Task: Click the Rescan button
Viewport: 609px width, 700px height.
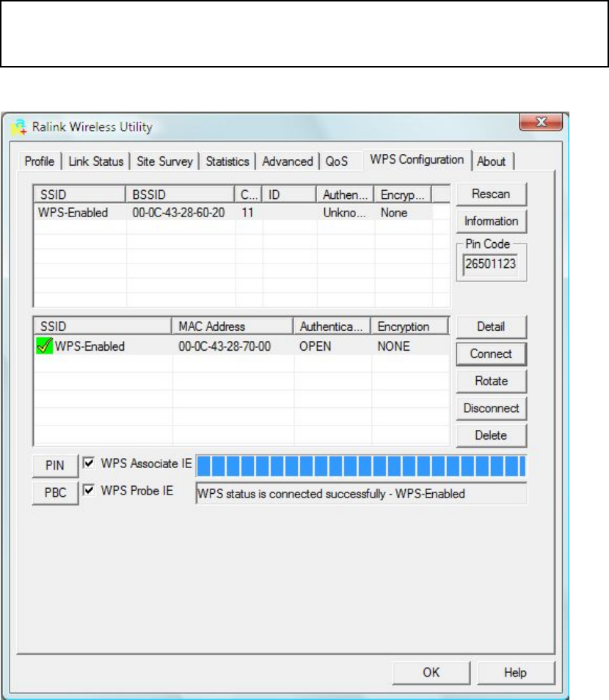Action: point(491,194)
